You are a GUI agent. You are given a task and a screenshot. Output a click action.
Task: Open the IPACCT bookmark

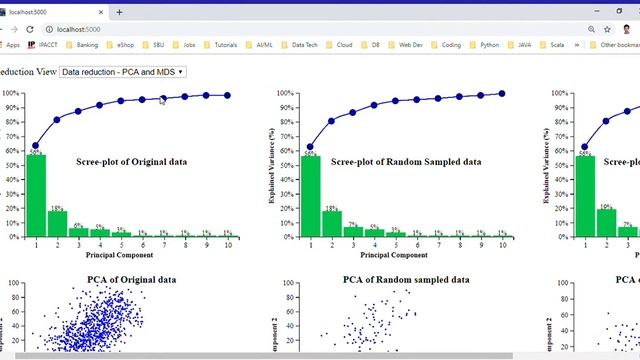coord(43,45)
